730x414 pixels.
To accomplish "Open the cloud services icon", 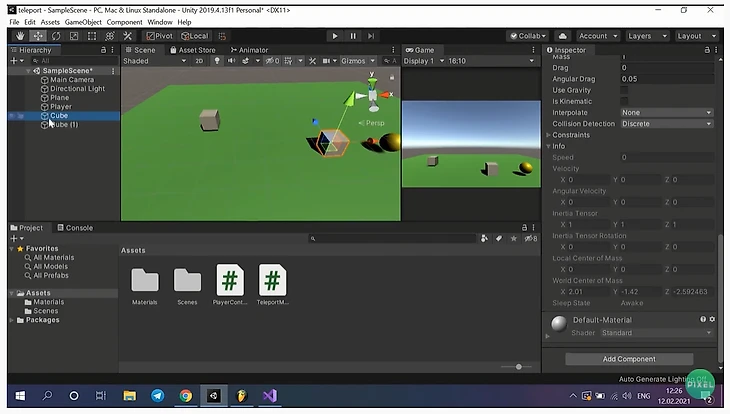I will [x=562, y=36].
